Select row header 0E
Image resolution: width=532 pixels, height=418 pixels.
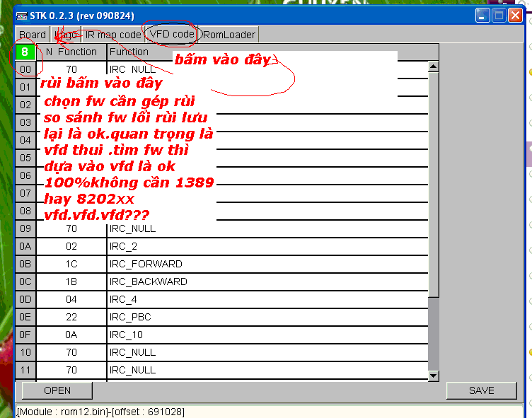[x=25, y=317]
